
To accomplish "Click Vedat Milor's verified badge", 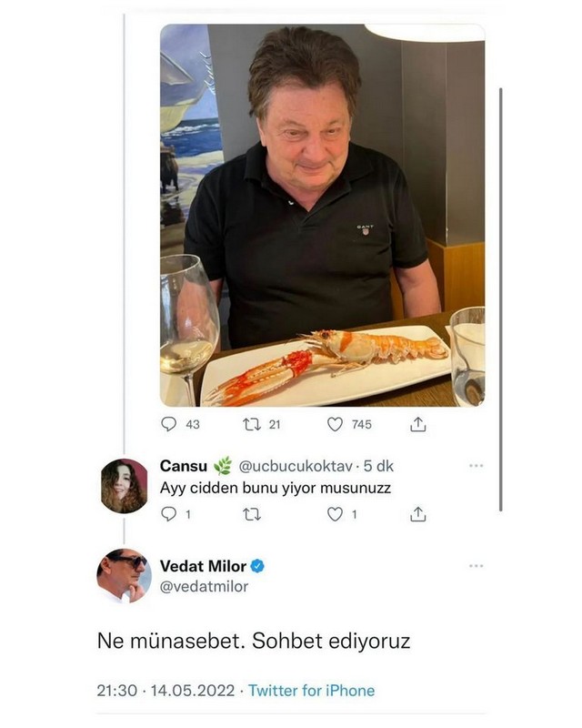I will pyautogui.click(x=257, y=566).
